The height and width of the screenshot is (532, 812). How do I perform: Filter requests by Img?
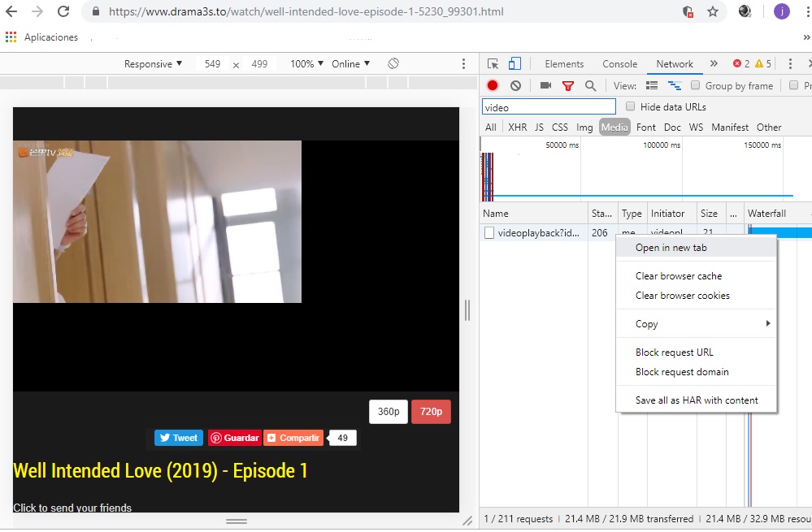584,128
